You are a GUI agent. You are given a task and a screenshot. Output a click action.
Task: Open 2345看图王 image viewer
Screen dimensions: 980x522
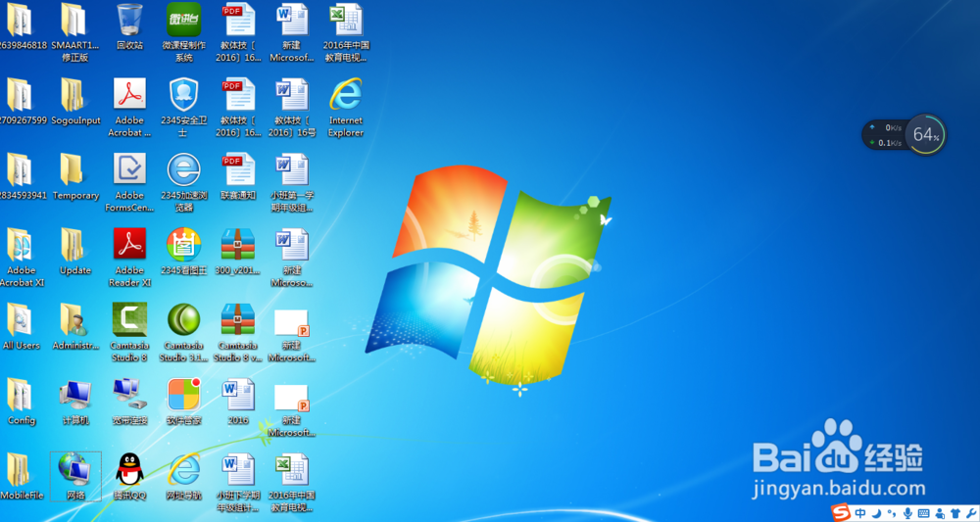pyautogui.click(x=184, y=253)
